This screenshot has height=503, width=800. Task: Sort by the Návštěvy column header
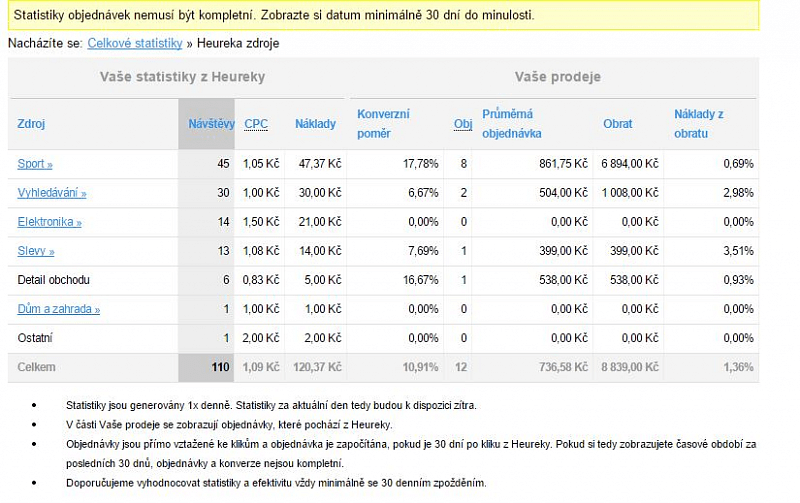(211, 124)
